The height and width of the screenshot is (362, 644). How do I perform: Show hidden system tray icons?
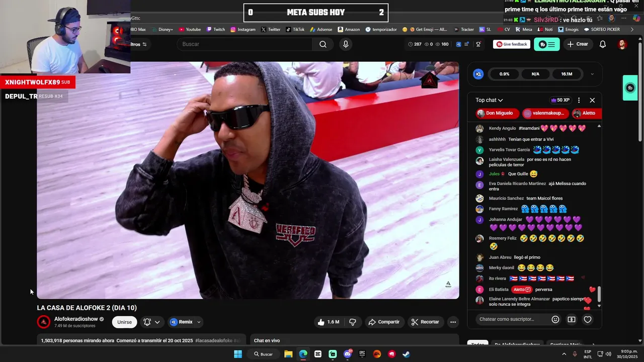pos(564,354)
